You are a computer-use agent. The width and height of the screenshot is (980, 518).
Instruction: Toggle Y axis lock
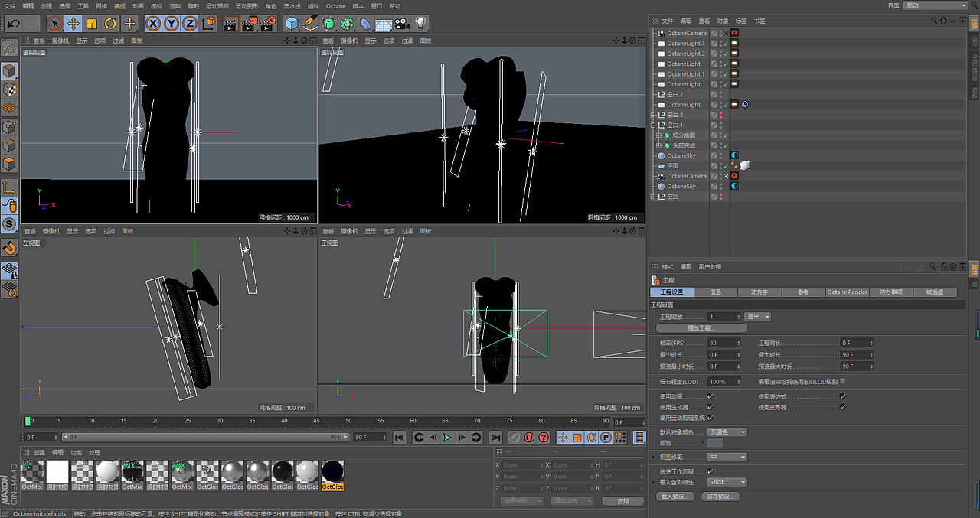point(171,24)
